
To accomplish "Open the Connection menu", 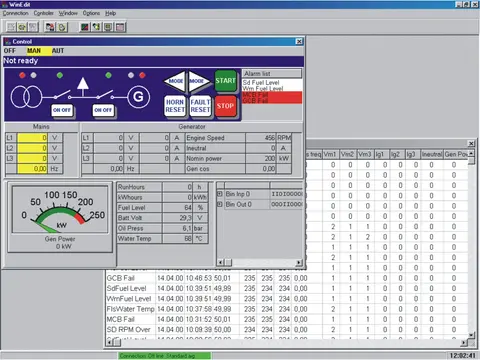I will point(16,13).
